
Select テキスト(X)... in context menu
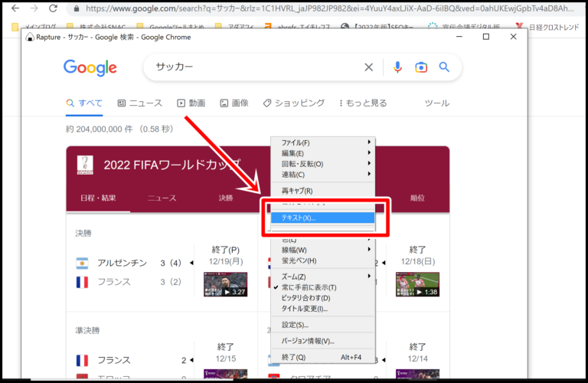[x=323, y=218]
